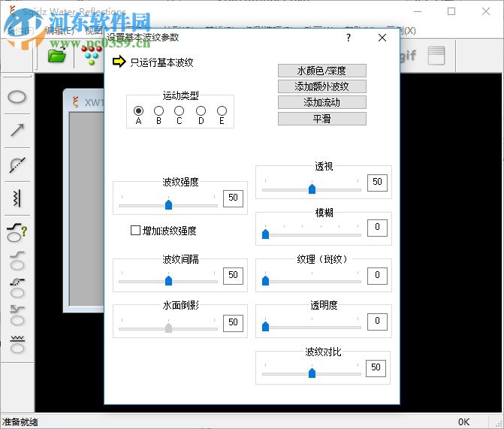504x429 pixels.
Task: Click the 透视 slider thumb
Action: pyautogui.click(x=312, y=189)
